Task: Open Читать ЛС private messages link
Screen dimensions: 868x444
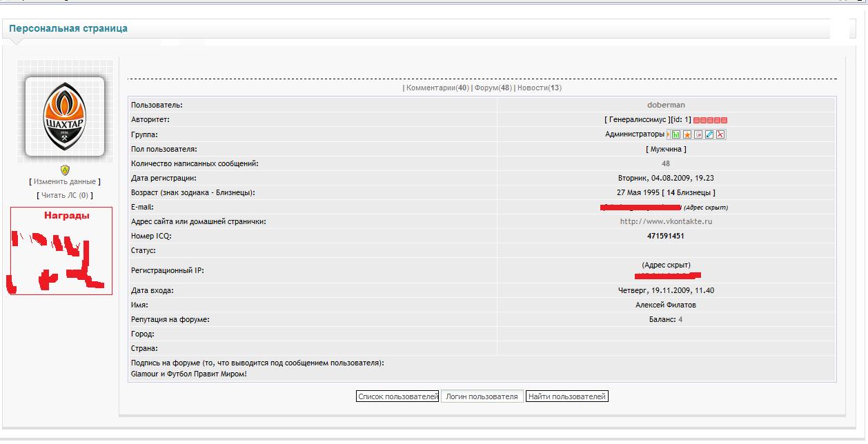Action: (65, 195)
